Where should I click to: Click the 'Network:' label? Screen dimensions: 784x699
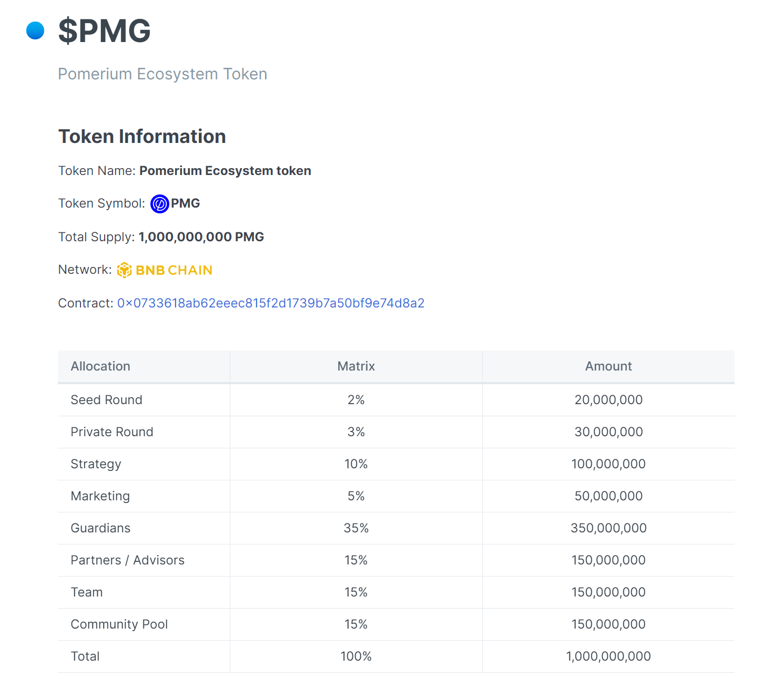coord(85,270)
